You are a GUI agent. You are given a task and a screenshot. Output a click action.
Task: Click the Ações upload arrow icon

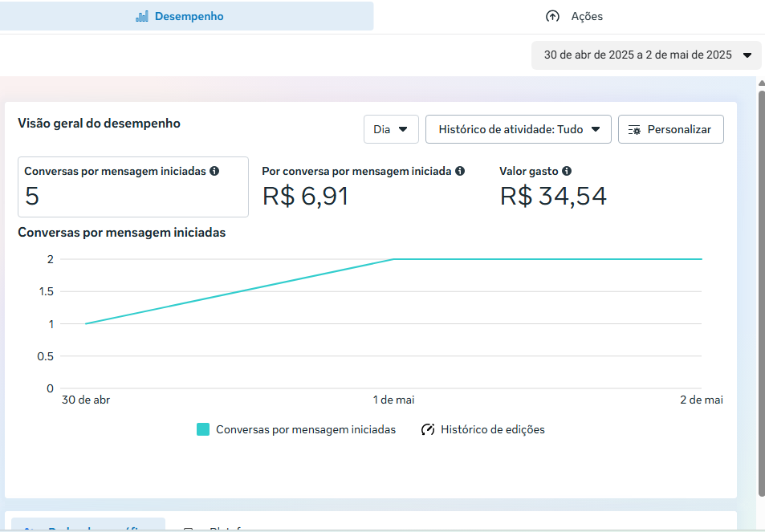pyautogui.click(x=552, y=16)
